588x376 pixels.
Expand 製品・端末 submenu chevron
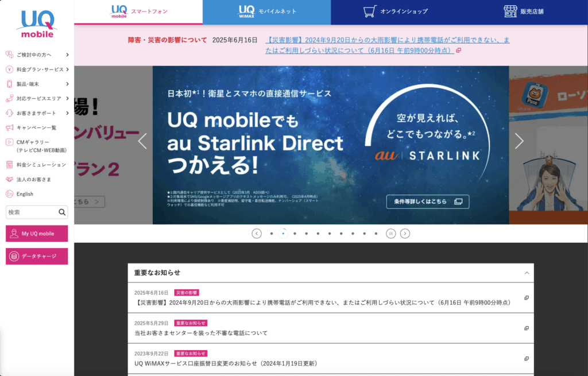pos(68,84)
